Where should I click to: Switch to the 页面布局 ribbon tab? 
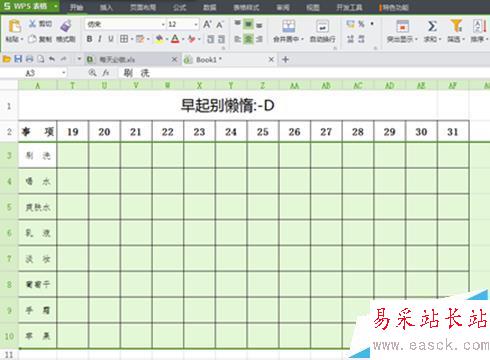[143, 7]
